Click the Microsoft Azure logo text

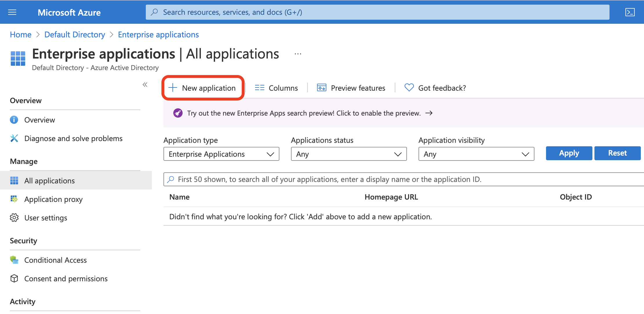click(x=69, y=12)
